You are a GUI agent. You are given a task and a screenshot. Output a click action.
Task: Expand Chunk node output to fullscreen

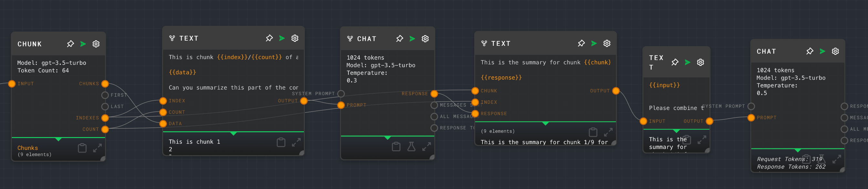(x=98, y=148)
